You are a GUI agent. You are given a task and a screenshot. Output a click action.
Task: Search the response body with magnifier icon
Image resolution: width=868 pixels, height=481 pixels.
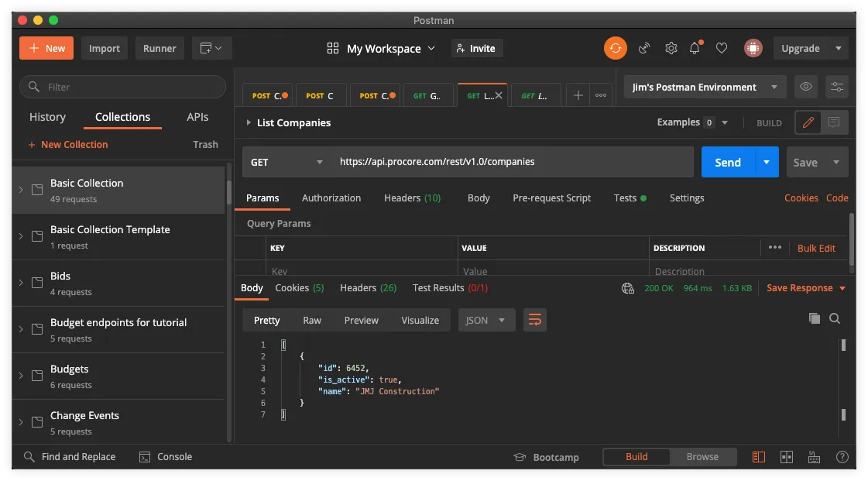point(835,318)
